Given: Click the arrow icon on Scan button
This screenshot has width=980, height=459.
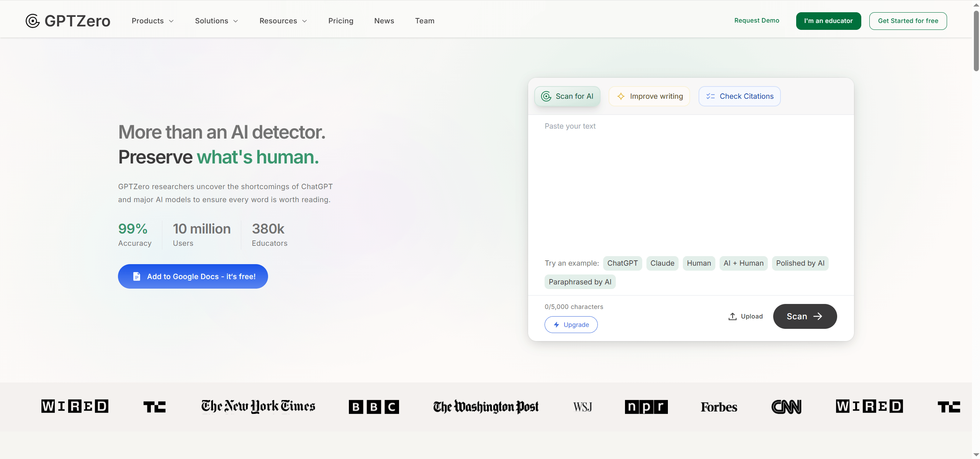Looking at the screenshot, I should [x=818, y=317].
